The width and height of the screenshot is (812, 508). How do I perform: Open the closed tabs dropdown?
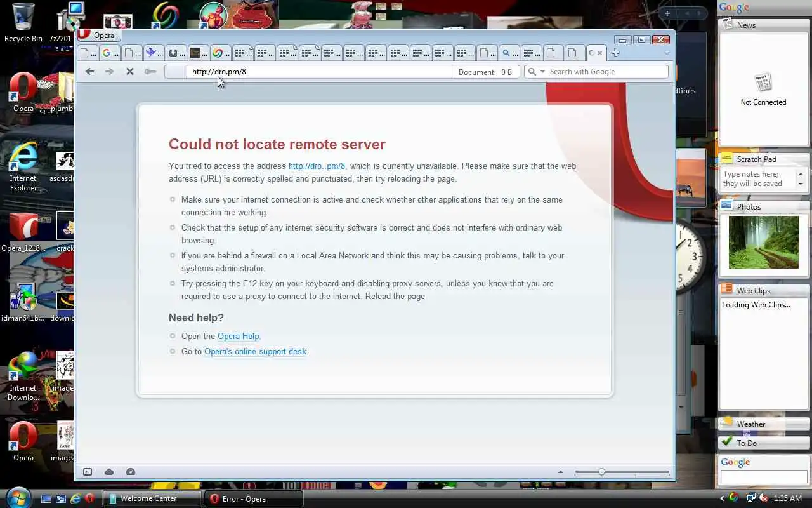[x=666, y=53]
